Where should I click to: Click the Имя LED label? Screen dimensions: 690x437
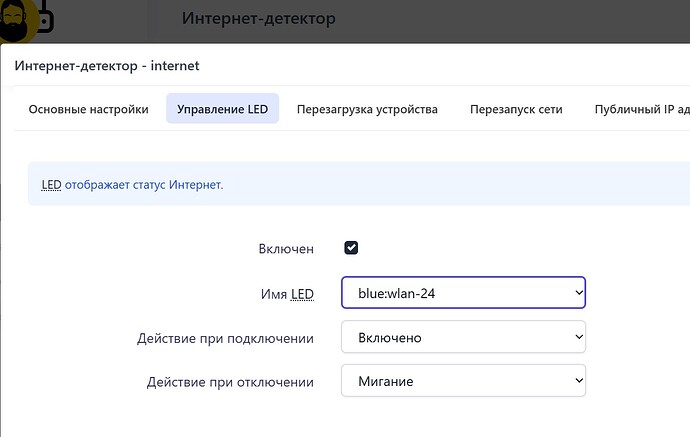tap(287, 294)
